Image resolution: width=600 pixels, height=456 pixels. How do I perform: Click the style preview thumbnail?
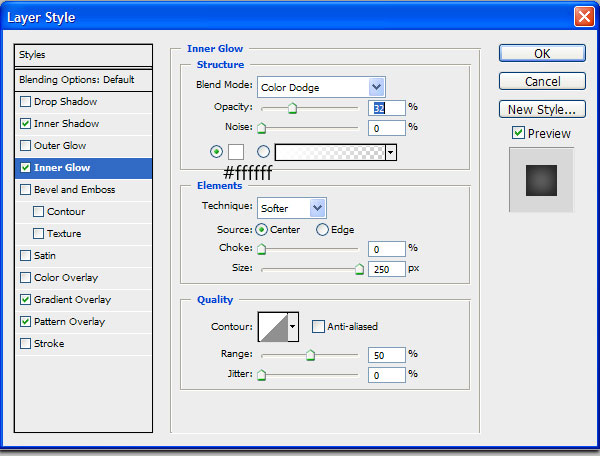(x=541, y=180)
